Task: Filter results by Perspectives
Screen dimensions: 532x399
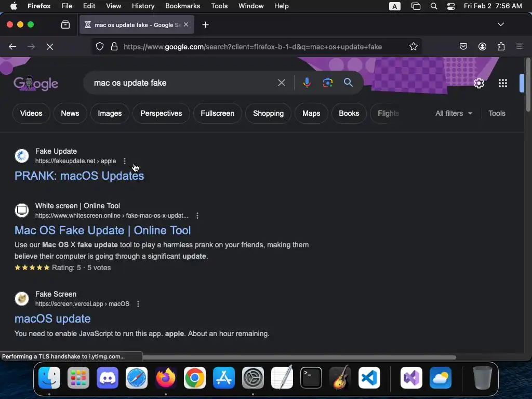Action: coord(161,113)
